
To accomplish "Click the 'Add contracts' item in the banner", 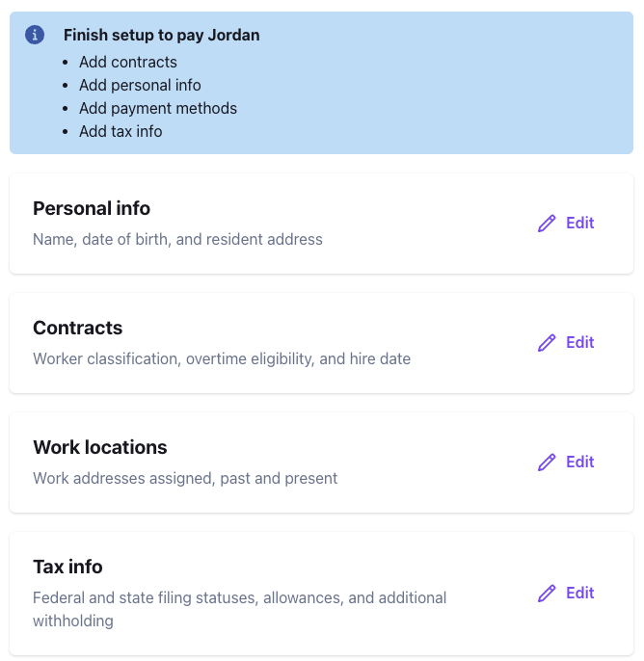I will (x=128, y=62).
